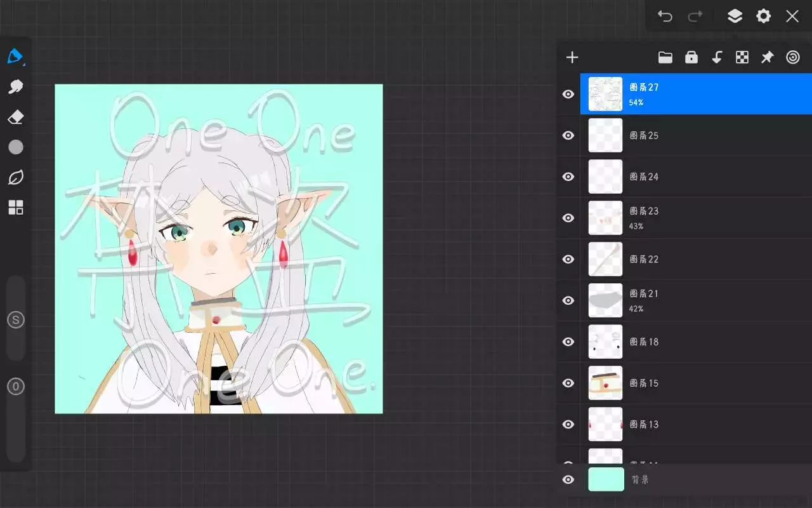Click the brush size S slider
The image size is (812, 508).
(15, 320)
